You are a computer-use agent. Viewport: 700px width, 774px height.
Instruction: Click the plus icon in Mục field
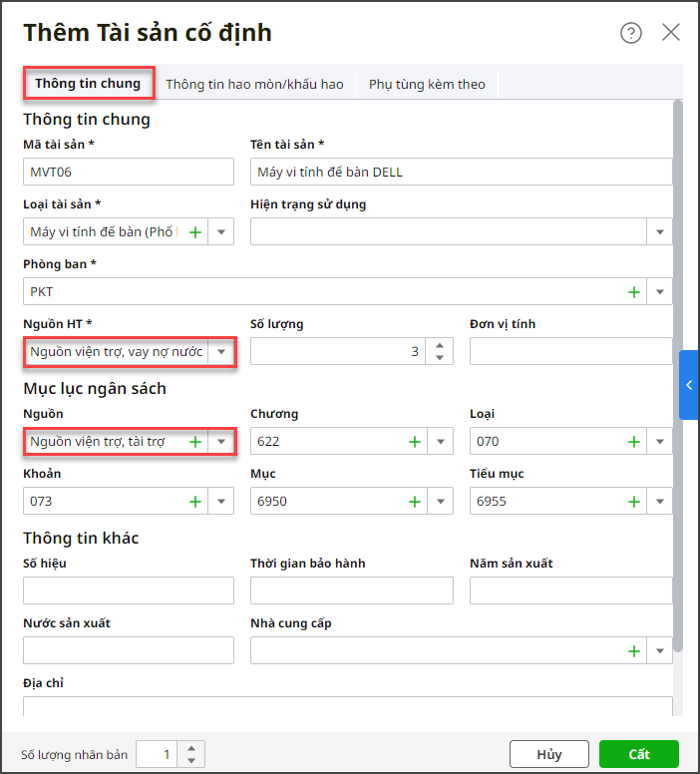pos(415,501)
